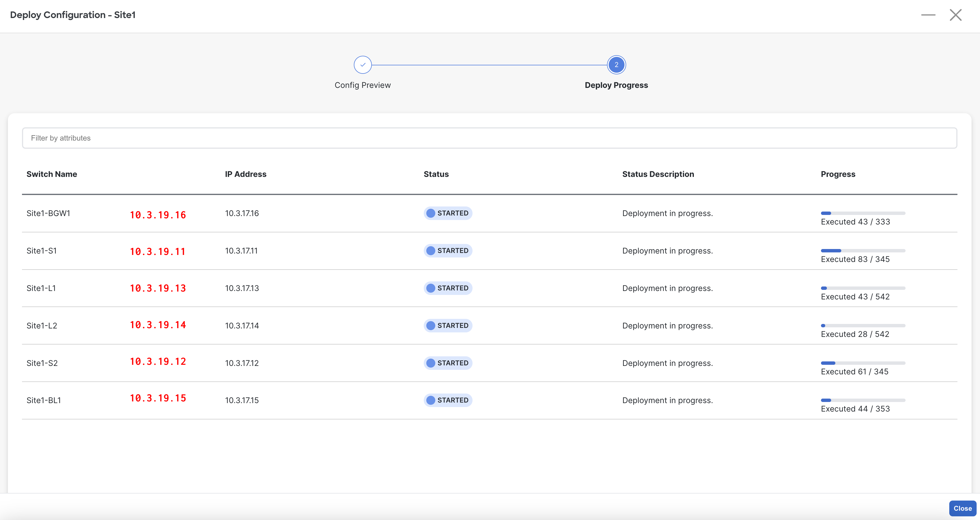Click the Deploy Progress step 2 circle
The height and width of the screenshot is (520, 980).
616,65
